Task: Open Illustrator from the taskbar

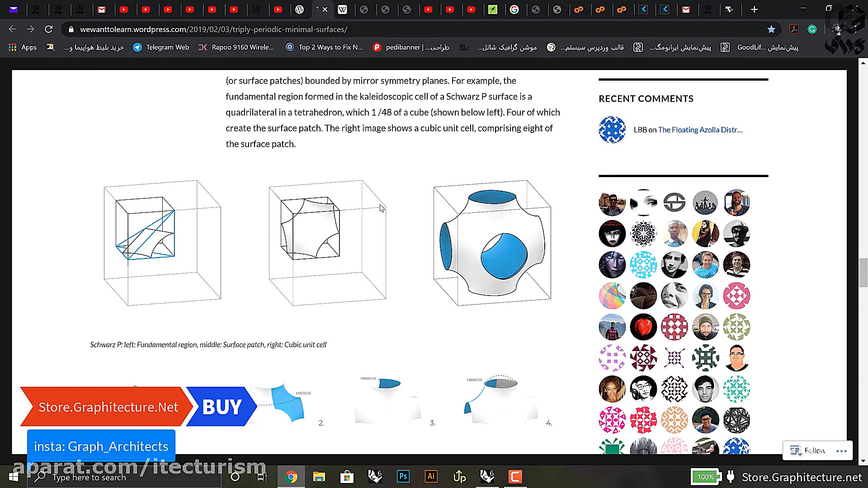Action: tap(431, 477)
